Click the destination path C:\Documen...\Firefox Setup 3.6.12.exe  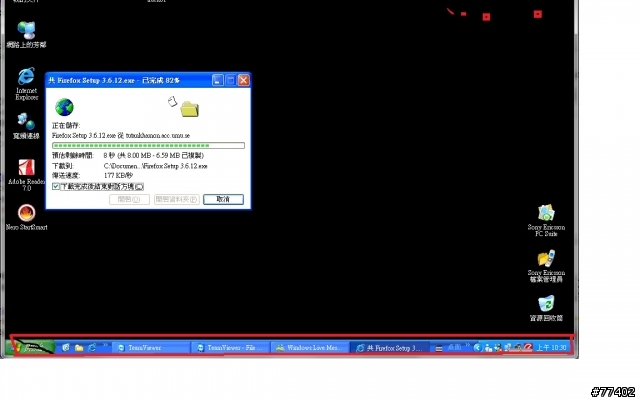156,166
